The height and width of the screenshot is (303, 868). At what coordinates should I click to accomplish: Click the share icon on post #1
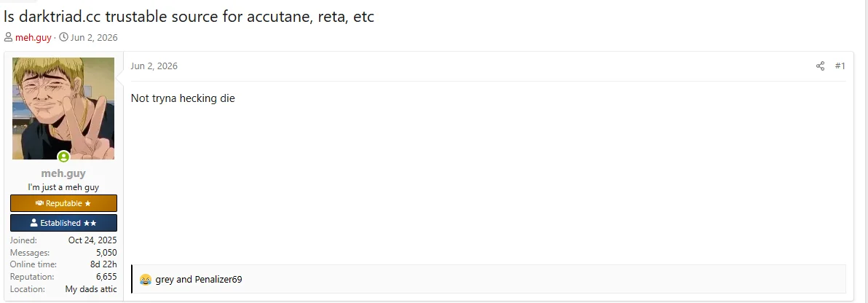tap(820, 66)
